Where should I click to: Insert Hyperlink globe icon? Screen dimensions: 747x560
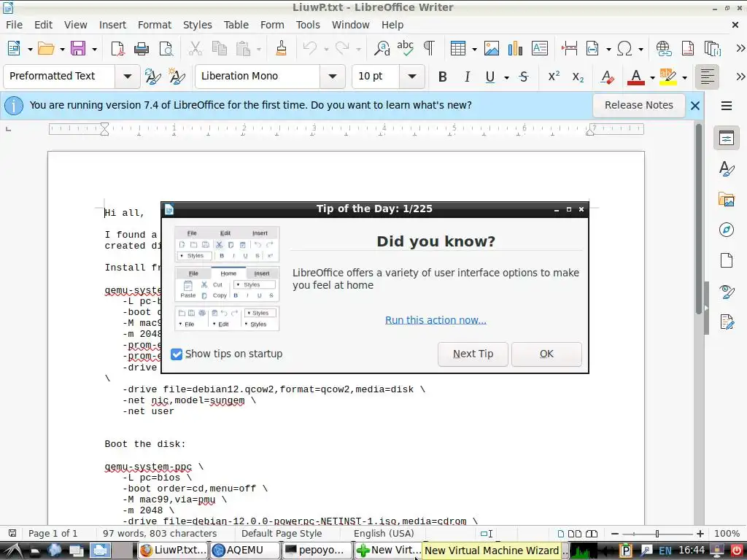664,48
